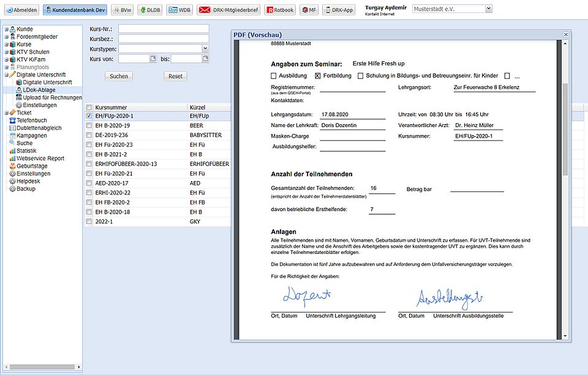Open Helpdesk in the sidebar
This screenshot has width=588, height=375.
pyautogui.click(x=29, y=181)
